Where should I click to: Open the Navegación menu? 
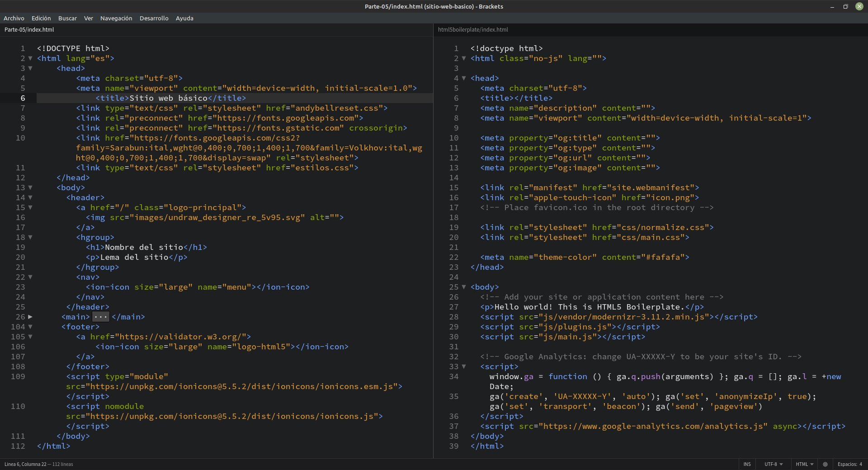point(116,18)
